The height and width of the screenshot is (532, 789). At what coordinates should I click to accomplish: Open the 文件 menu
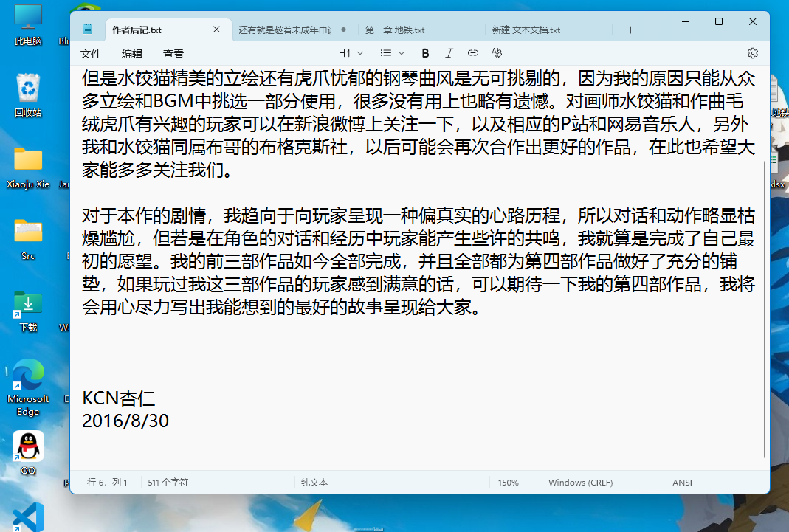(91, 53)
